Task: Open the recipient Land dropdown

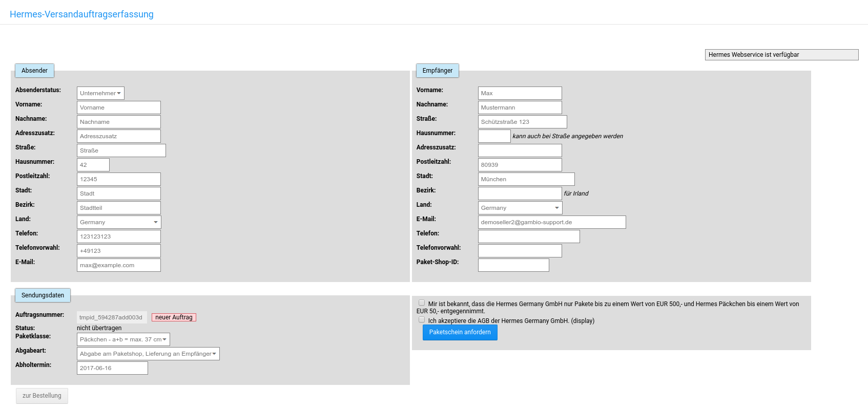Action: click(520, 208)
